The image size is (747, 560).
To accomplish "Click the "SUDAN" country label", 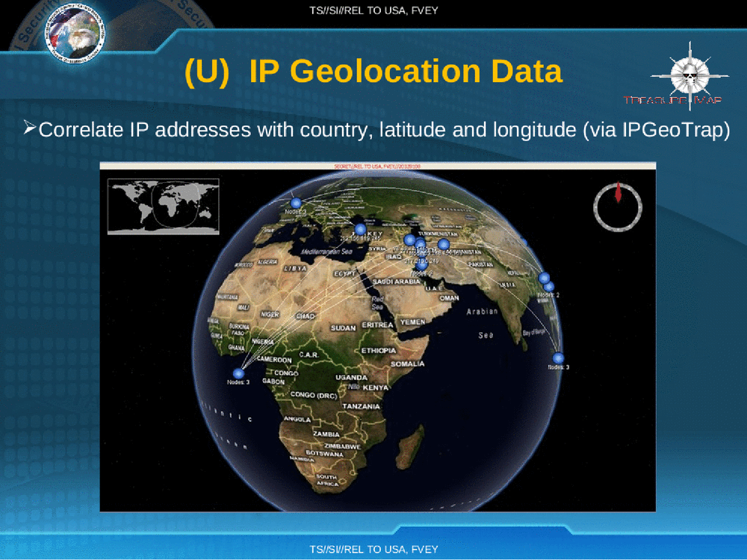I will click(343, 328).
